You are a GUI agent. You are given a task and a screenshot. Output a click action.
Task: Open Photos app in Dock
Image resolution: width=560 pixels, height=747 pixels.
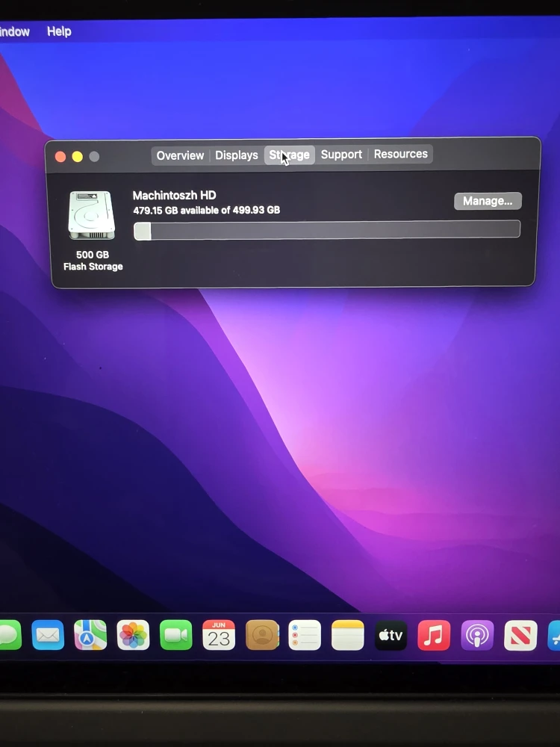point(134,635)
